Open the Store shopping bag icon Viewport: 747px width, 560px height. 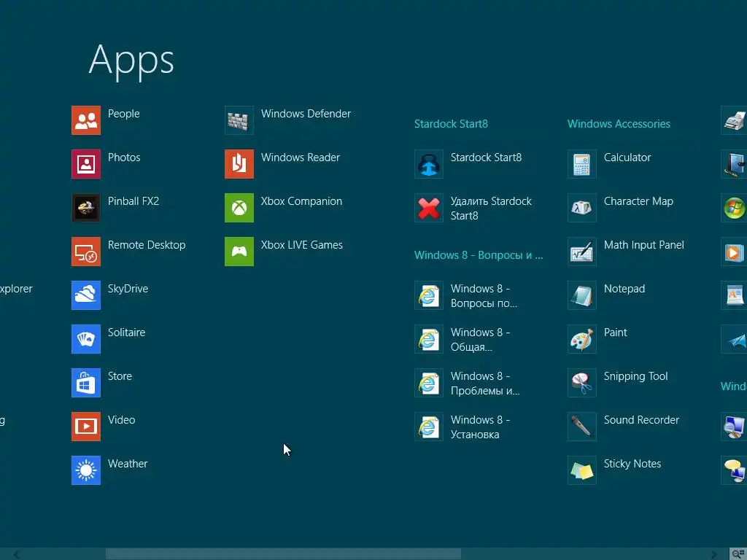tap(86, 383)
